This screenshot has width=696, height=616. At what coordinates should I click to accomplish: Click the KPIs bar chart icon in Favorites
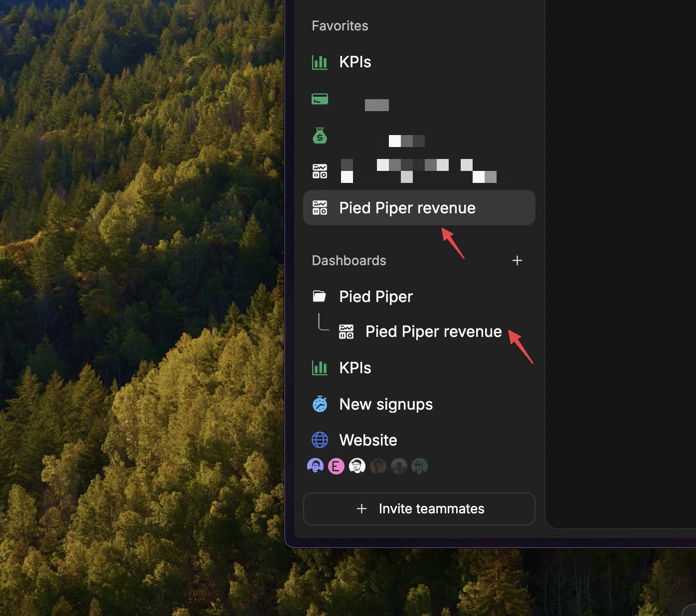coord(320,62)
